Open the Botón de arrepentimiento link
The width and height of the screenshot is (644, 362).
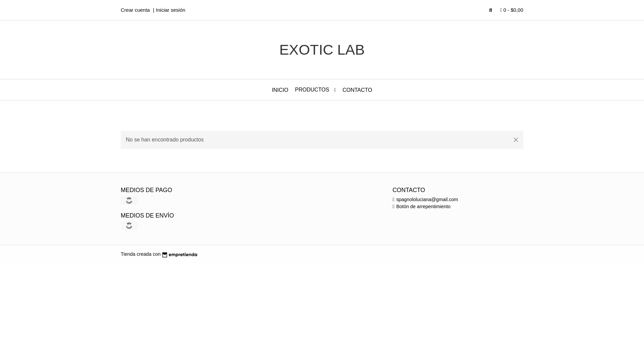pyautogui.click(x=423, y=206)
